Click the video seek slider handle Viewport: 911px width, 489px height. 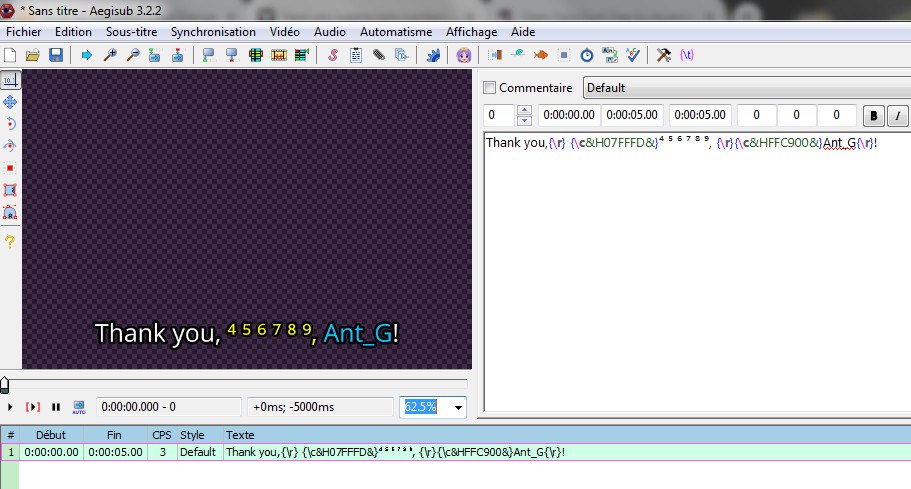pos(5,384)
